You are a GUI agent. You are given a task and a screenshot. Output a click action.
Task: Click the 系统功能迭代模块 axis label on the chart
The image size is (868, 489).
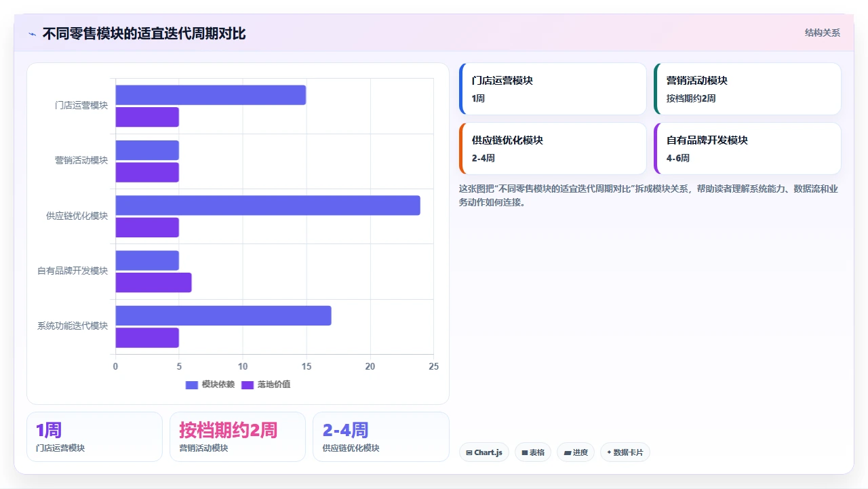73,326
